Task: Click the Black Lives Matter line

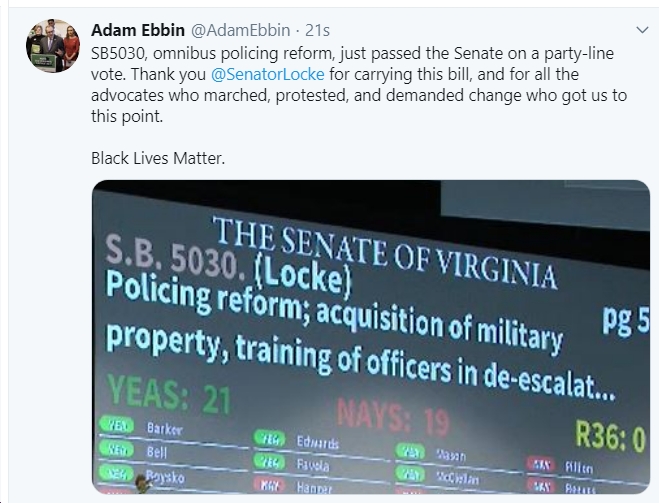Action: click(158, 158)
